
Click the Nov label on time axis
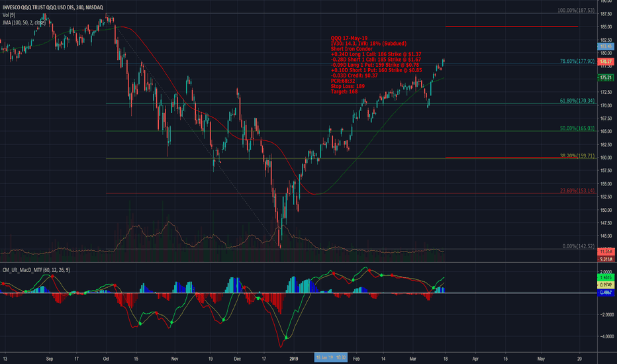pos(175,359)
